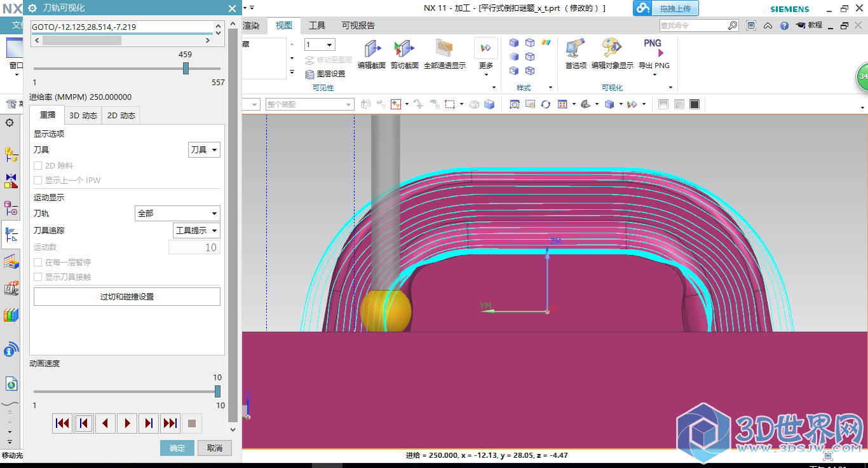
Task: Select the See-Thru All (全部通透显示) icon
Action: tap(444, 50)
